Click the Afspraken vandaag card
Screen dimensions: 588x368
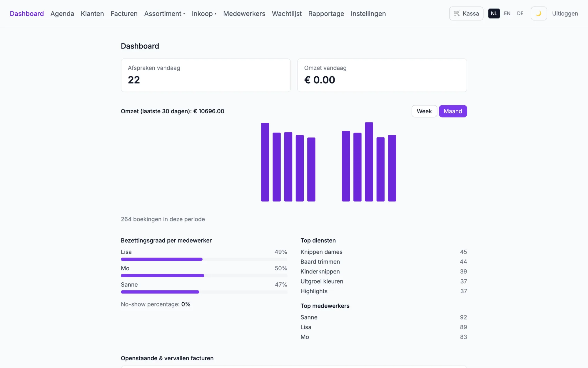pyautogui.click(x=206, y=75)
